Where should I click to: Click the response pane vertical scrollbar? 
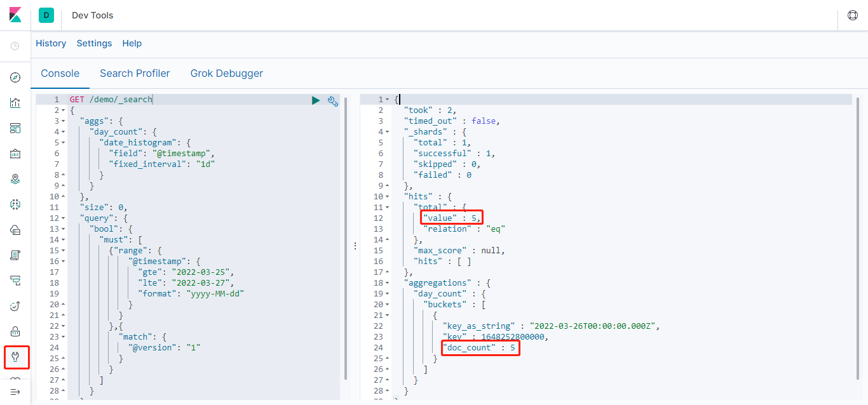pos(857,238)
